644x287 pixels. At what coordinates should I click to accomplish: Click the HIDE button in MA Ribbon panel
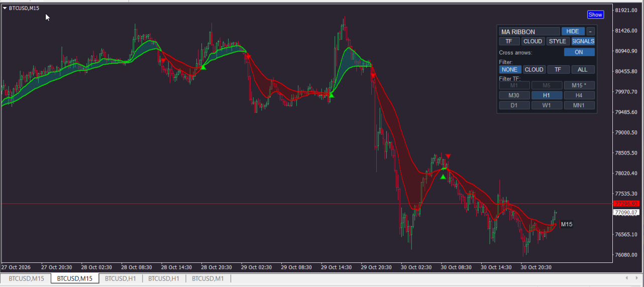coord(573,31)
